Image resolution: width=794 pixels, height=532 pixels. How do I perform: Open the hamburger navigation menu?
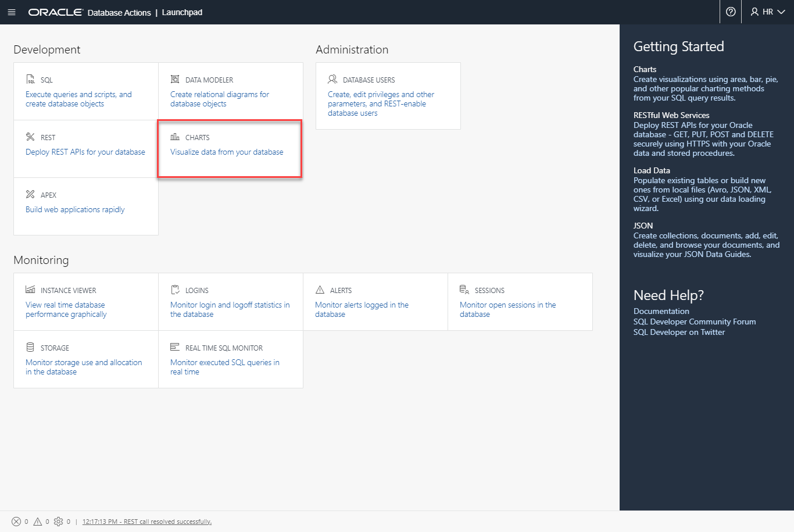(11, 12)
